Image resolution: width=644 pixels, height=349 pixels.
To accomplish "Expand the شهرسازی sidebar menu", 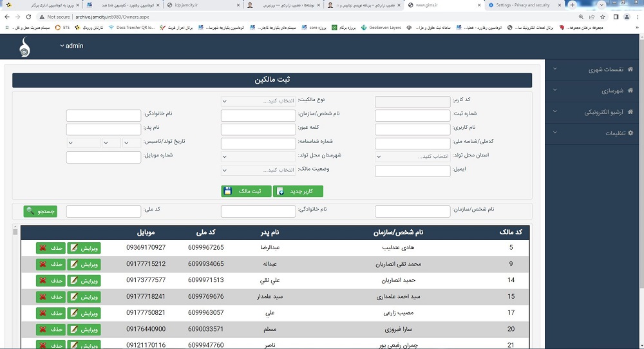I will pos(594,91).
